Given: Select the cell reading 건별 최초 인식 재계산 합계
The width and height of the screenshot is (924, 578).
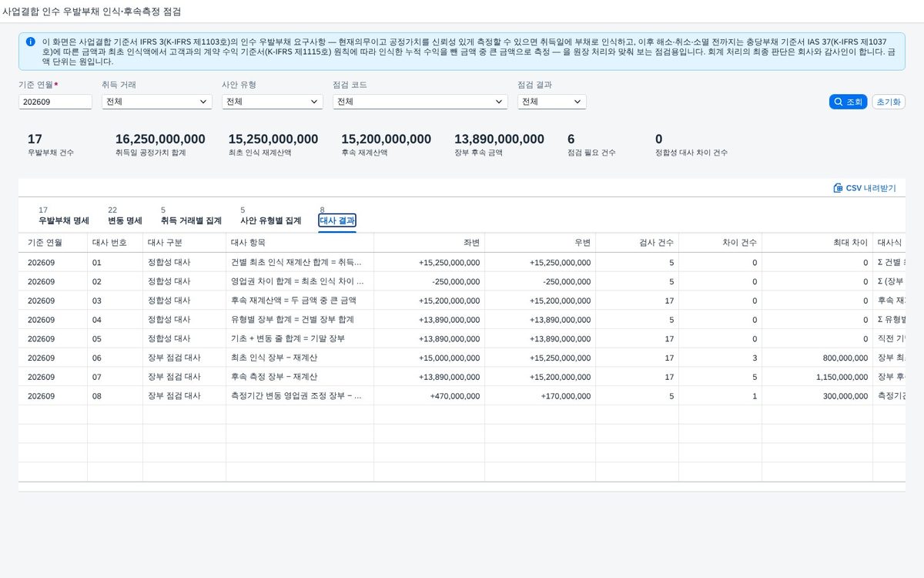Looking at the screenshot, I should (x=300, y=262).
